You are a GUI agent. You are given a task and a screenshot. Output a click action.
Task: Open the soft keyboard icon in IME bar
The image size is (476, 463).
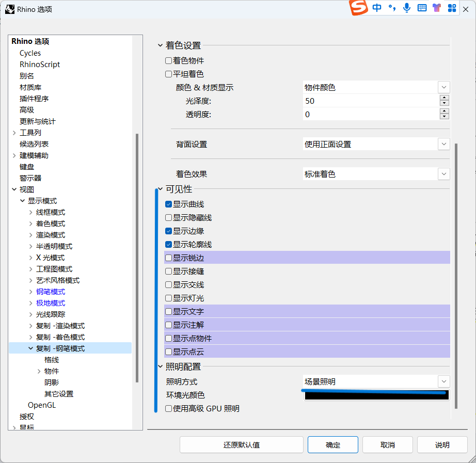click(422, 8)
